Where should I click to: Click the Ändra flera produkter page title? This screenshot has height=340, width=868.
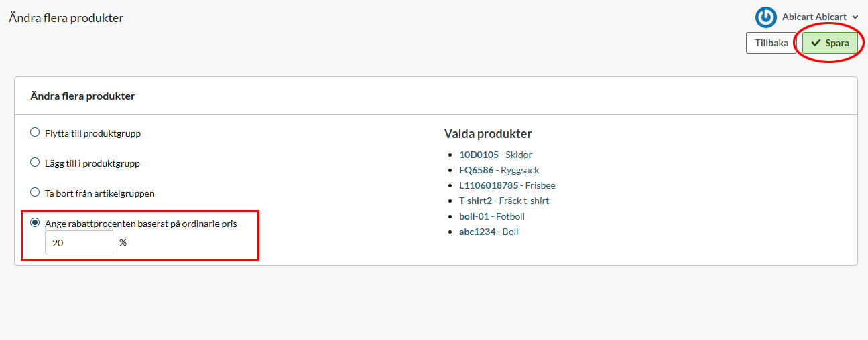66,18
